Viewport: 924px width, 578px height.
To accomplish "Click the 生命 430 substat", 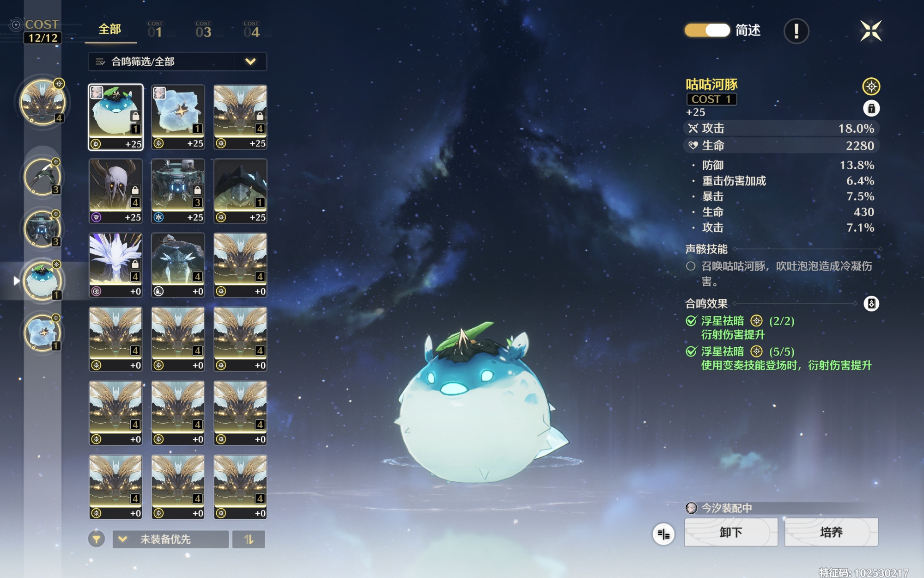I will [x=784, y=212].
